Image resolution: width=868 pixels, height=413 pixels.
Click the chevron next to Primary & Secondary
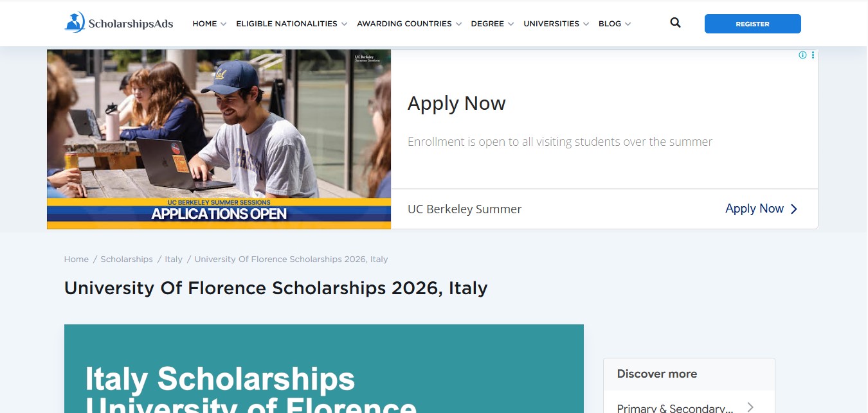tap(750, 406)
